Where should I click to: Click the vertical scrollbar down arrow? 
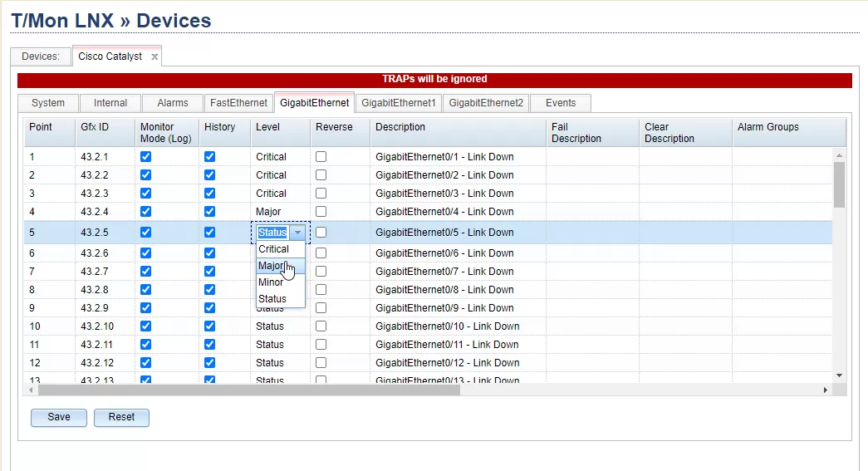[839, 375]
